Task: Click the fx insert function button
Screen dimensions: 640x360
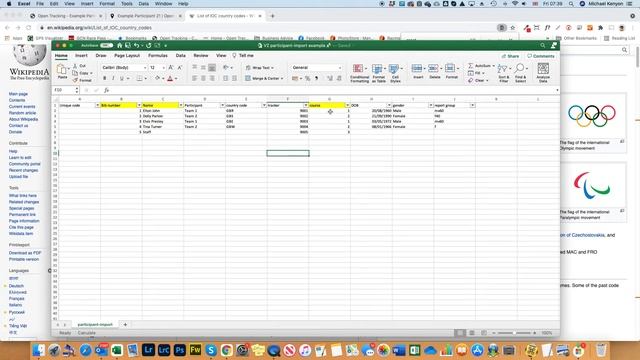Action: [107, 90]
